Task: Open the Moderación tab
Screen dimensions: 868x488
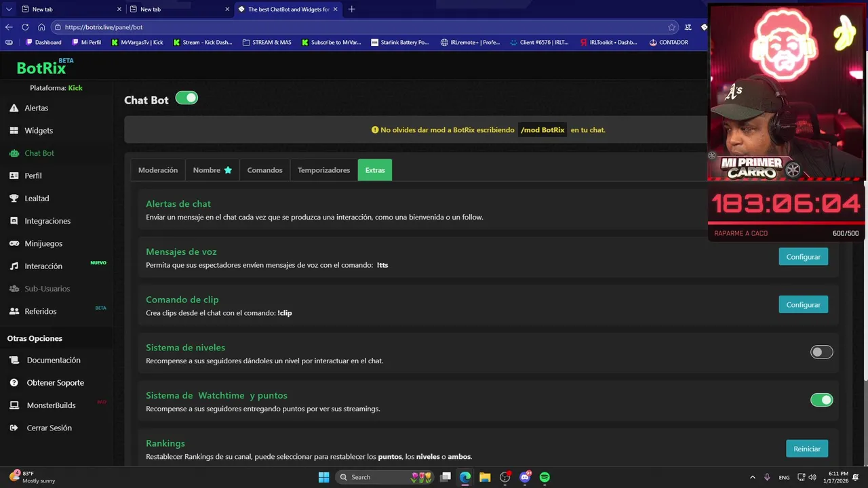Action: coord(158,170)
